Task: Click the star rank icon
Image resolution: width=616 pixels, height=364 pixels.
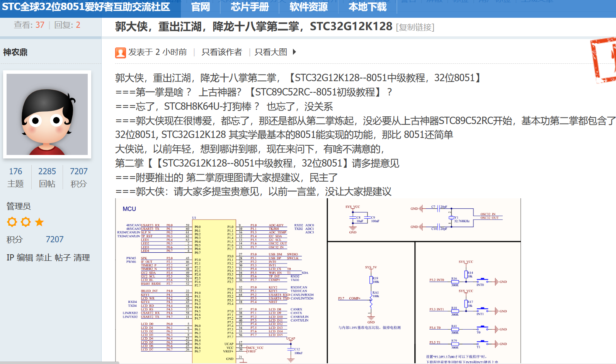Action: [x=39, y=222]
